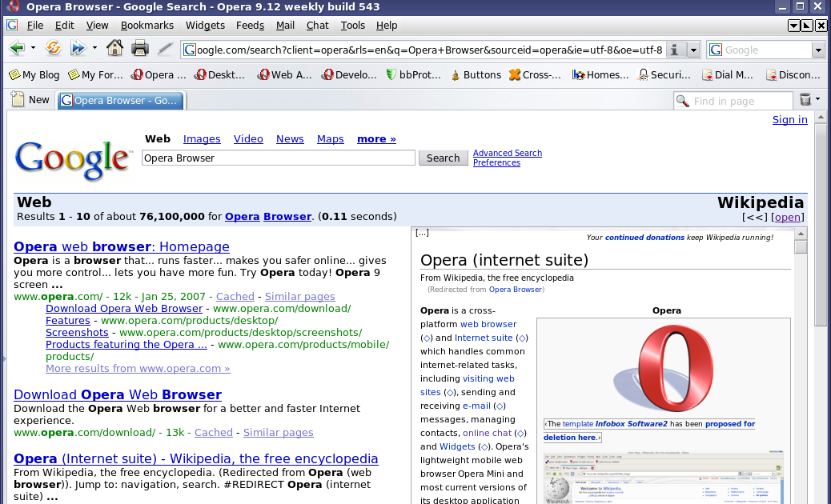Open Download Opera Web Browser result heading
Image resolution: width=831 pixels, height=504 pixels.
[x=118, y=394]
